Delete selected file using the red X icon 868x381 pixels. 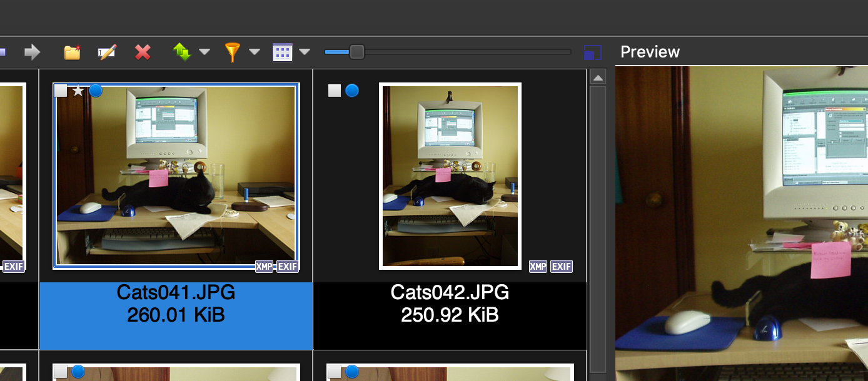(x=143, y=52)
